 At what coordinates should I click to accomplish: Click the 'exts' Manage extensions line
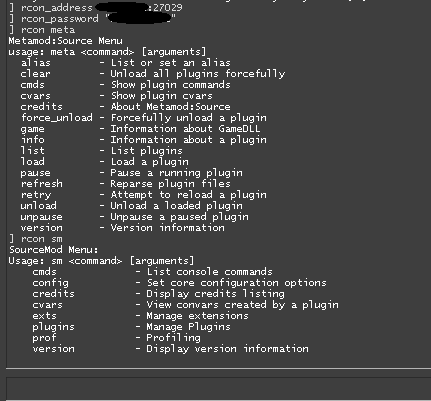(x=140, y=316)
